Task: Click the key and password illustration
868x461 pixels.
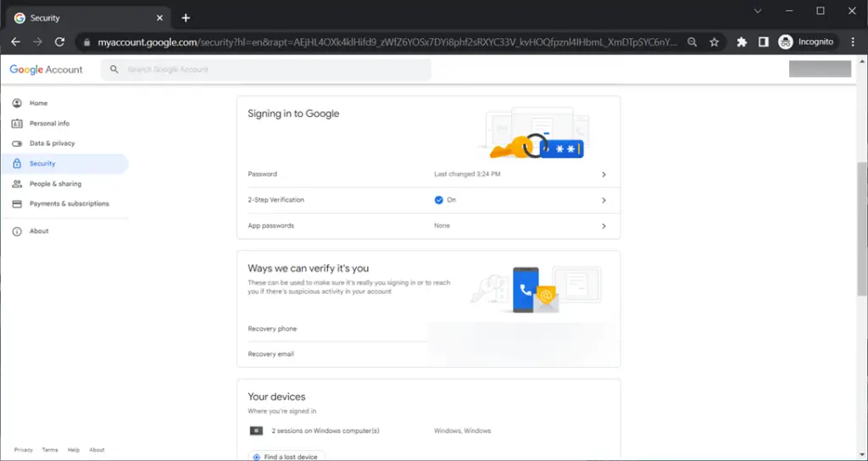Action: (535, 135)
